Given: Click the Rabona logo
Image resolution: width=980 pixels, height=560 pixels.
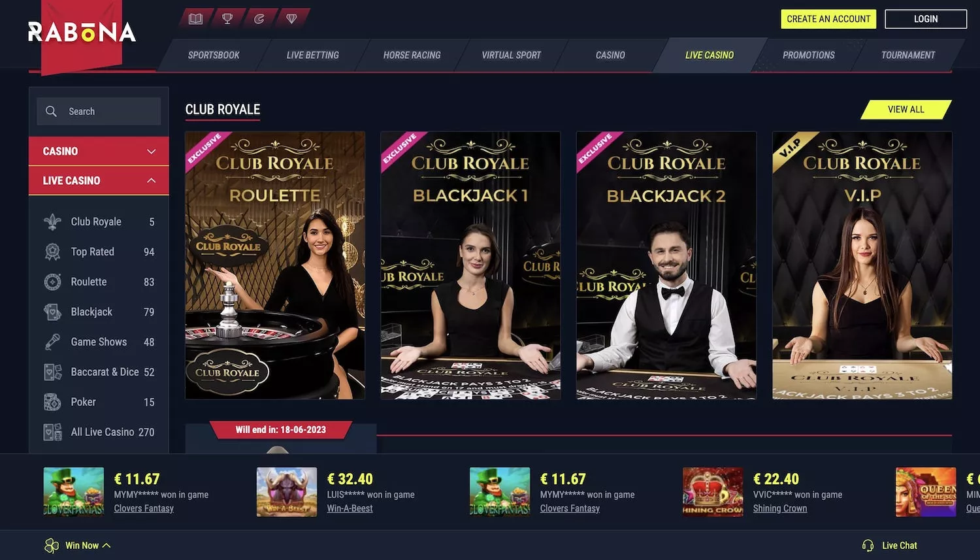Looking at the screenshot, I should [82, 32].
